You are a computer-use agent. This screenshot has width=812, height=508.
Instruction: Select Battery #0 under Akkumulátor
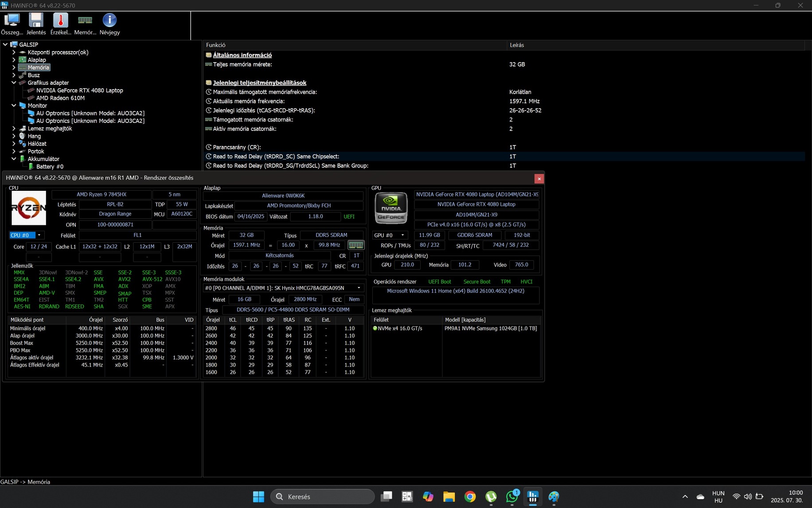pyautogui.click(x=50, y=166)
